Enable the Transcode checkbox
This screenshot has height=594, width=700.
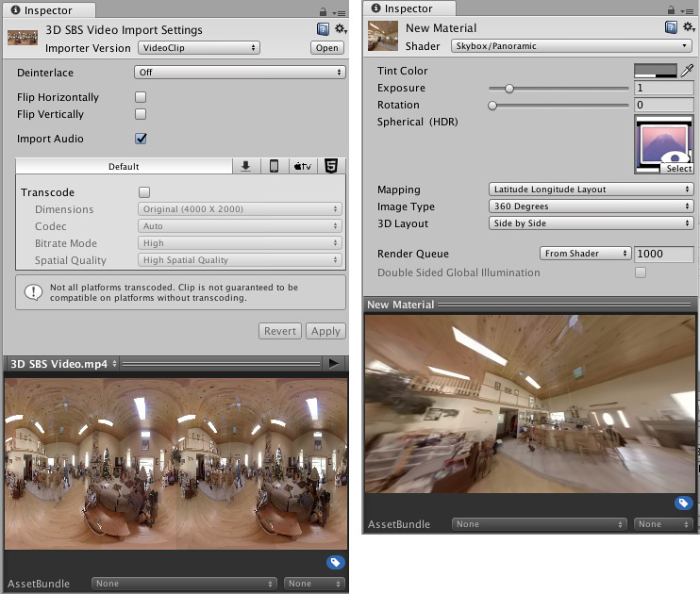pyautogui.click(x=144, y=192)
